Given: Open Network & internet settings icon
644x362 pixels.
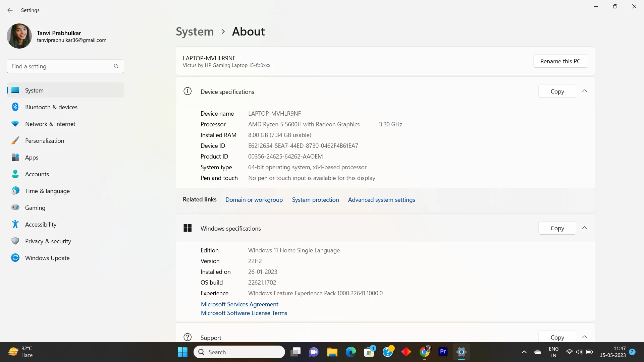Looking at the screenshot, I should click(x=15, y=124).
